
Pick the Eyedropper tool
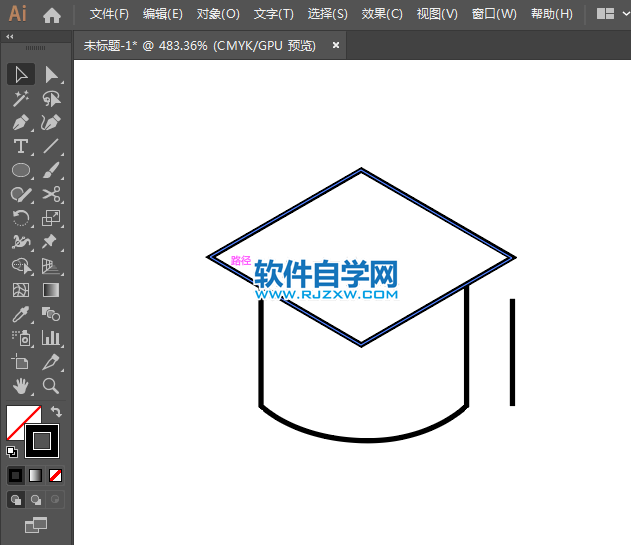click(20, 314)
